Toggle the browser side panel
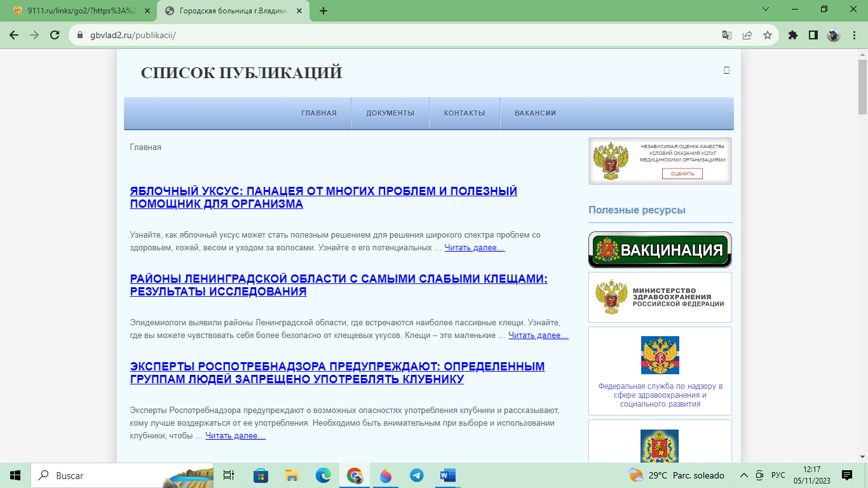This screenshot has width=868, height=488. point(813,35)
